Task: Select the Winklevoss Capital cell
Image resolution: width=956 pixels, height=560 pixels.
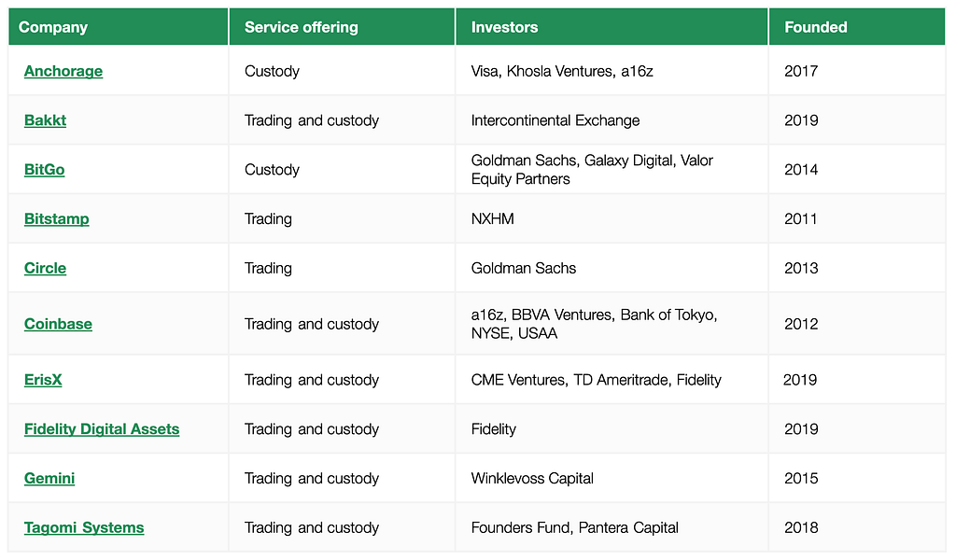Action: [532, 479]
